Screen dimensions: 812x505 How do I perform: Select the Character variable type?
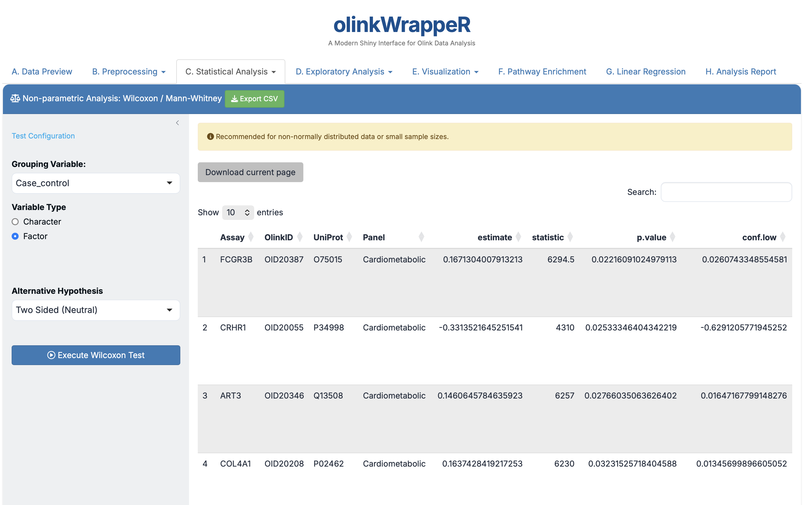pos(15,222)
